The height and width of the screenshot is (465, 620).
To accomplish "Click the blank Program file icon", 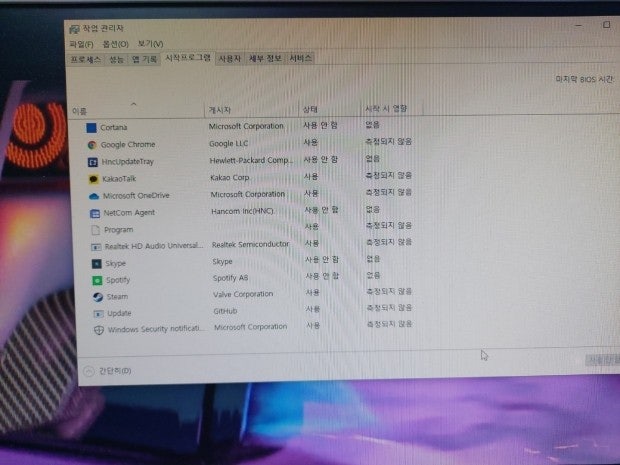I will (95, 230).
